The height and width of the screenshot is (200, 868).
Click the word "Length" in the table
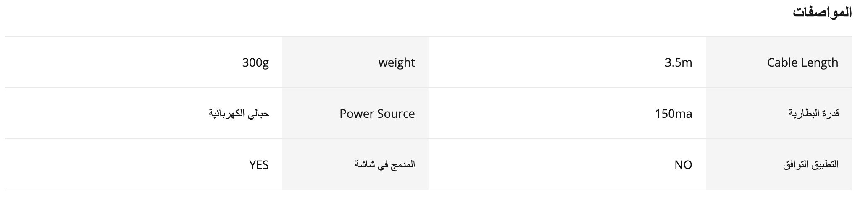point(820,62)
